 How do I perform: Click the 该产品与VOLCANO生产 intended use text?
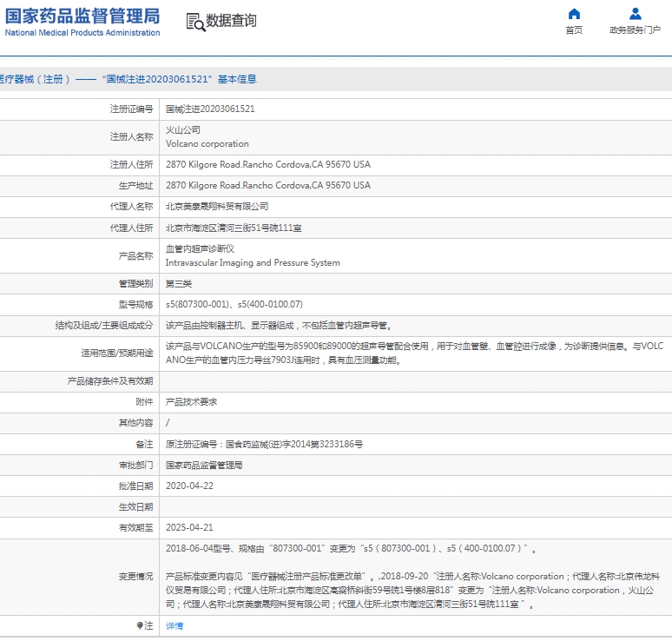[x=414, y=353]
